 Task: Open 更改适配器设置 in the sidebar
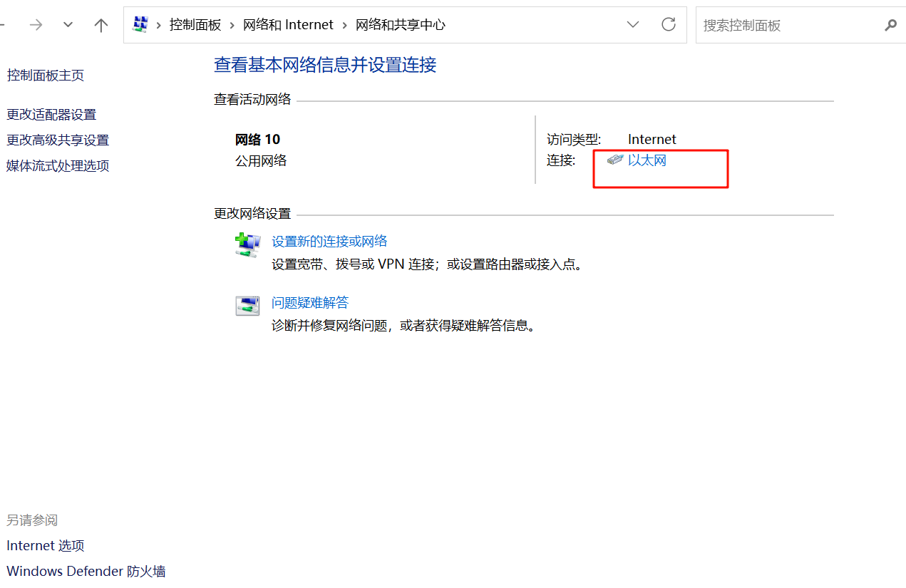click(51, 114)
